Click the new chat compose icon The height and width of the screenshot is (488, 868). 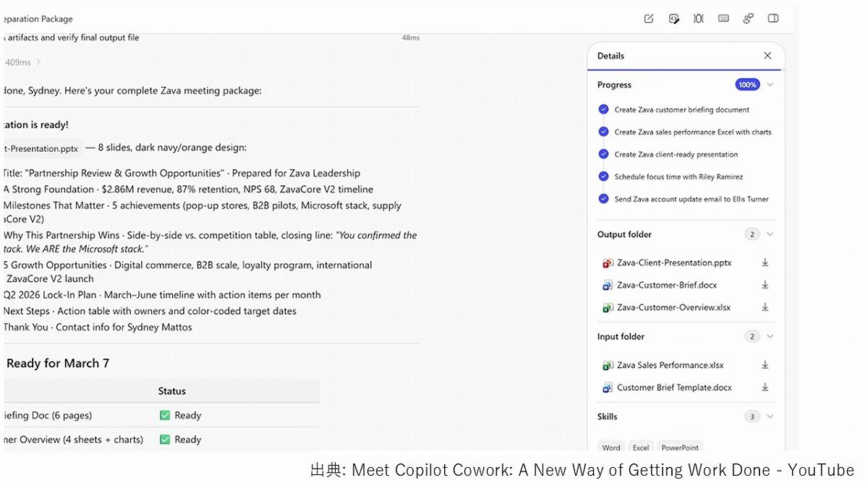point(649,19)
